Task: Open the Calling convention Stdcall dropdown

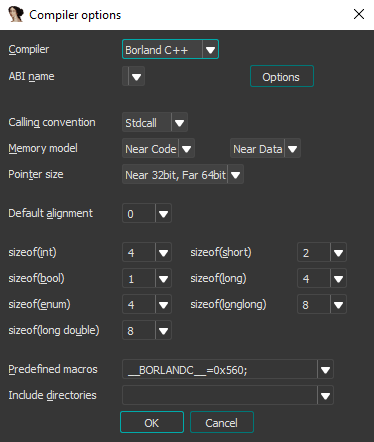Action: tap(155, 122)
